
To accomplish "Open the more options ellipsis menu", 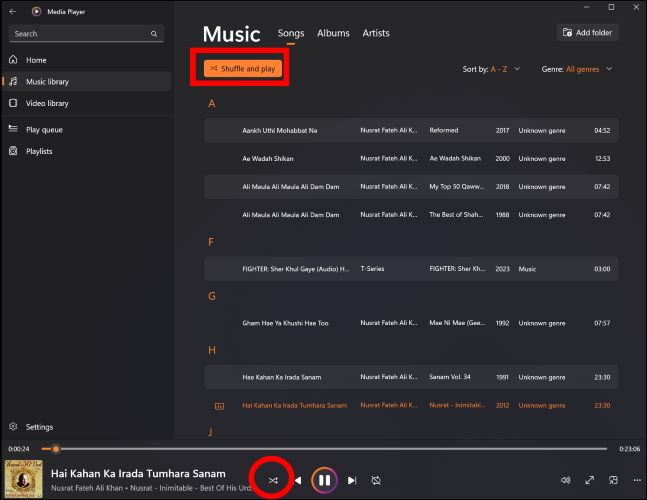I will pos(637,480).
